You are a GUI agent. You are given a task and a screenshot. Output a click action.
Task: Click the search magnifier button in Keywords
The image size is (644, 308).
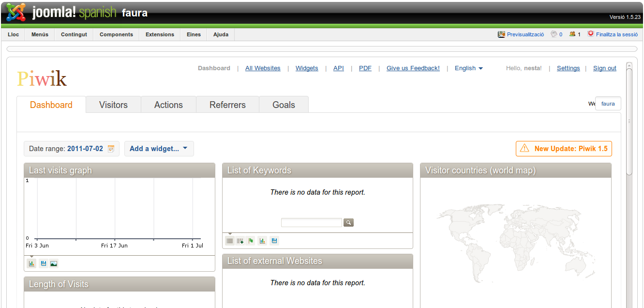pyautogui.click(x=349, y=223)
